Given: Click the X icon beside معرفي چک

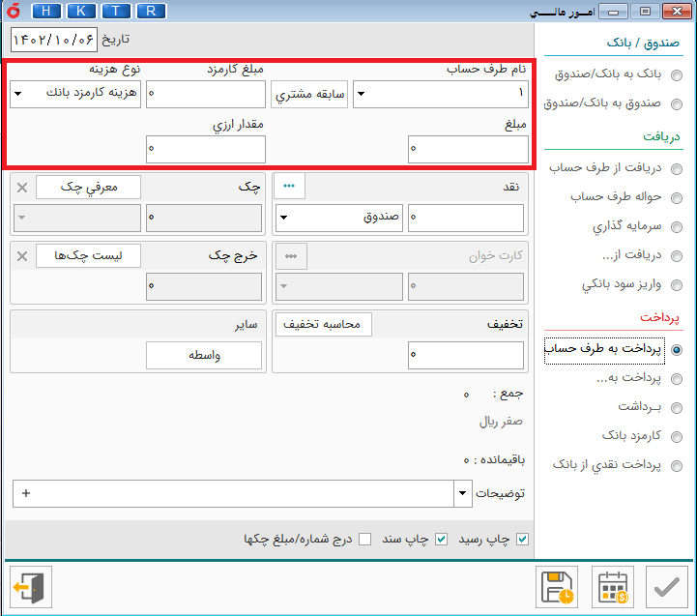Looking at the screenshot, I should (x=22, y=188).
